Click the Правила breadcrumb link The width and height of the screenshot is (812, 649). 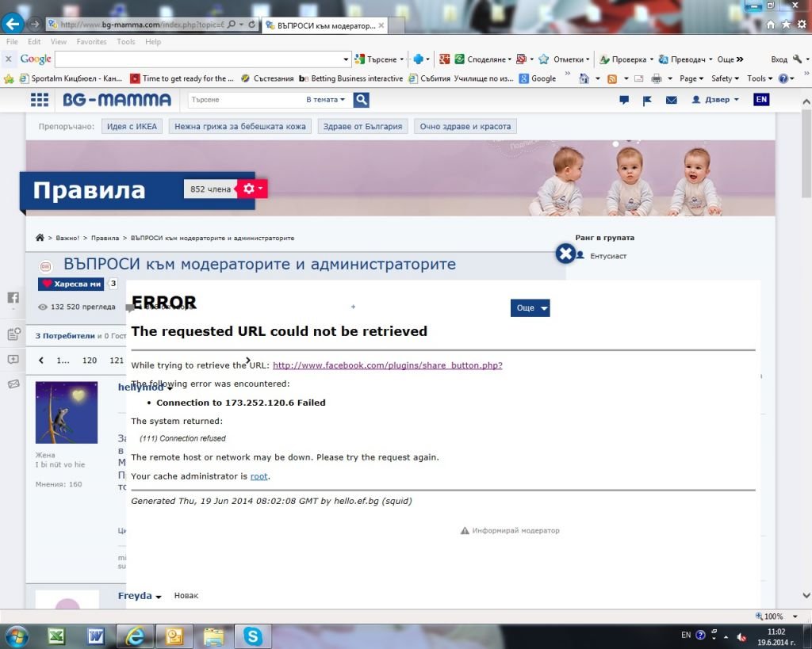[x=105, y=238]
